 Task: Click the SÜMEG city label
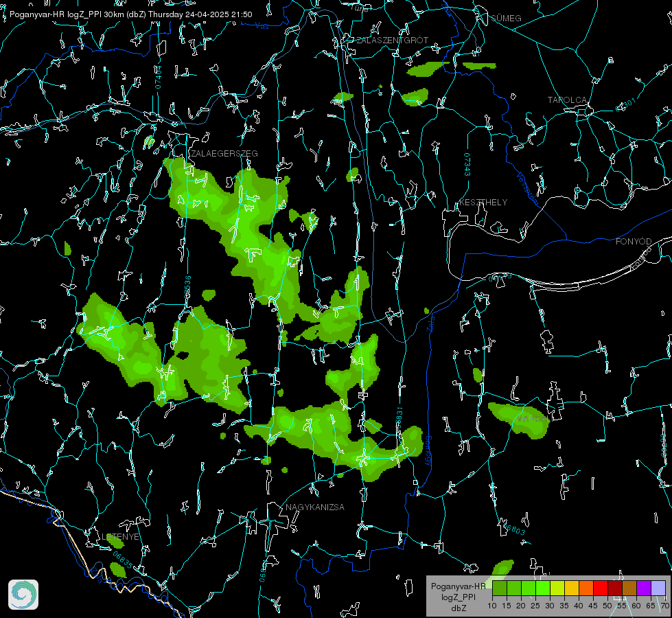pos(506,19)
